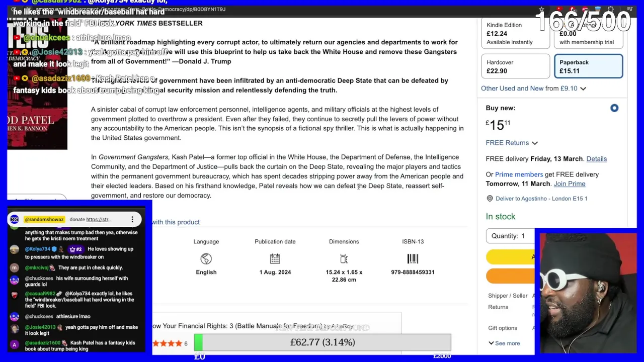Click the 'In stock' status text
Viewport: 644px width, 362px height.
(501, 217)
